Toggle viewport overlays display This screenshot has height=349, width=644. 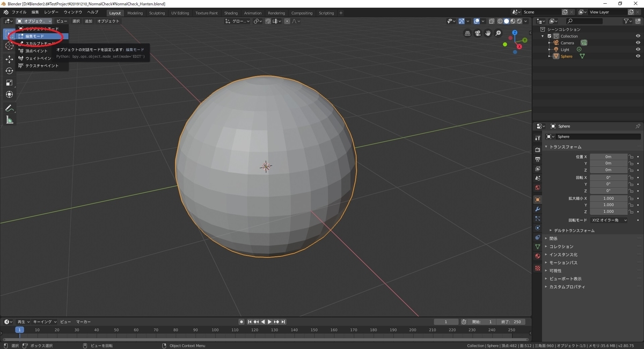pyautogui.click(x=476, y=21)
